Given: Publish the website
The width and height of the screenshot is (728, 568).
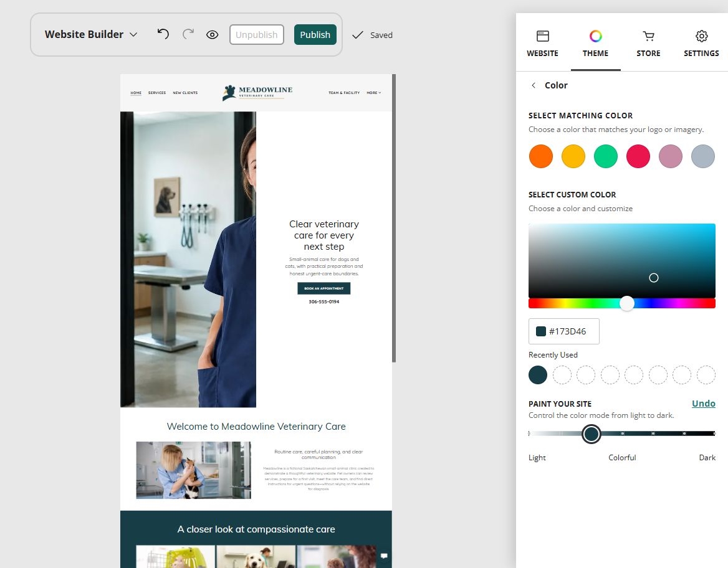Looking at the screenshot, I should (315, 35).
